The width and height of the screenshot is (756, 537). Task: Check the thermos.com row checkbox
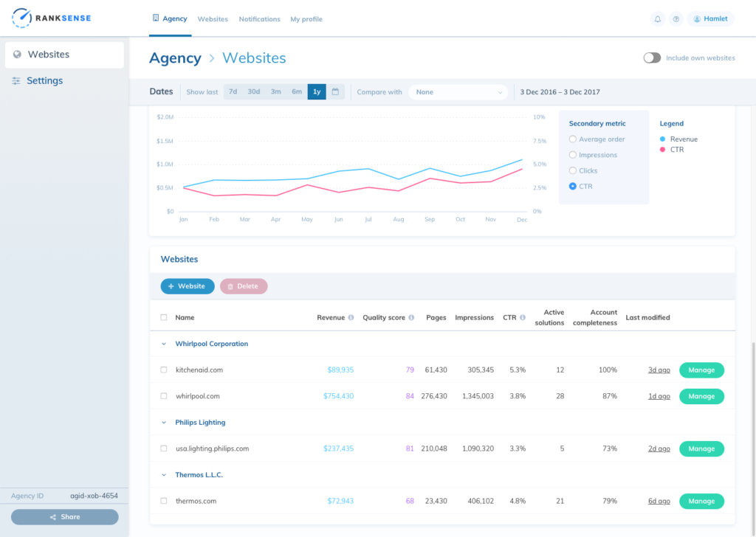pyautogui.click(x=164, y=501)
